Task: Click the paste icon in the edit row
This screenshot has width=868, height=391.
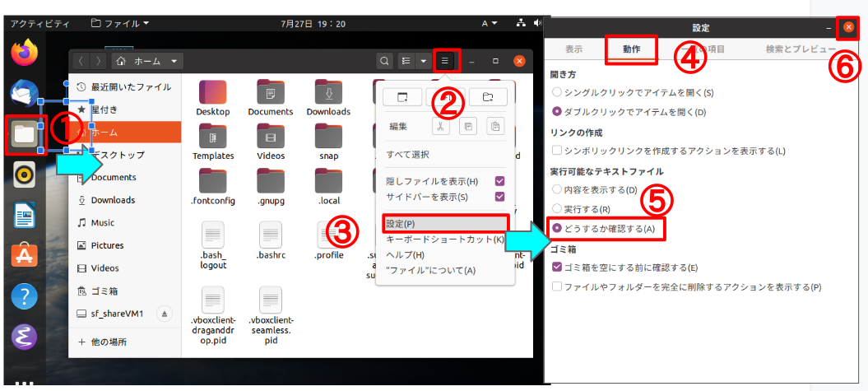Action: pyautogui.click(x=494, y=126)
